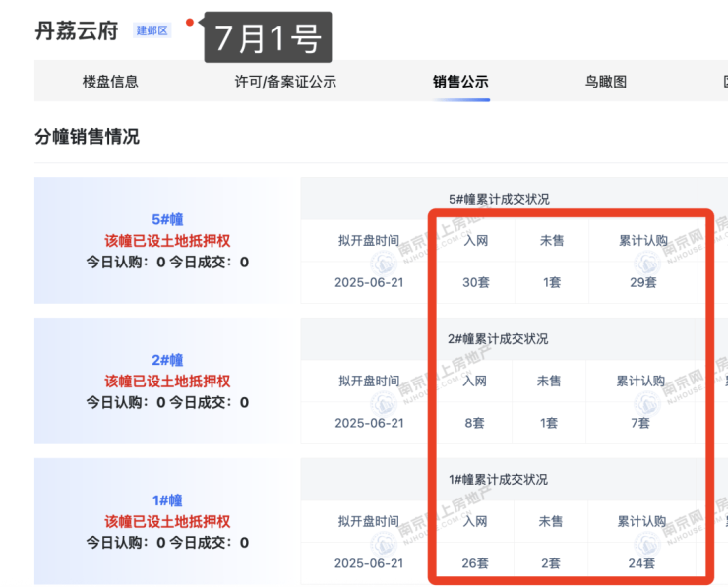Select the 30套 入网 value for 5#幢

(x=476, y=282)
